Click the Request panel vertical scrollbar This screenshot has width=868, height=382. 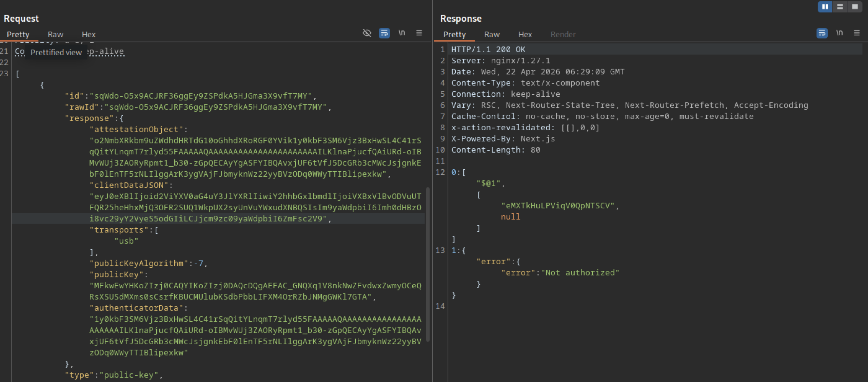pos(428,265)
